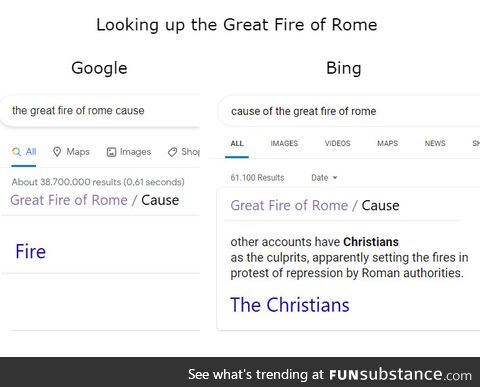This screenshot has height=387, width=480.
Task: Open Bing MAPS tab
Action: 387,143
